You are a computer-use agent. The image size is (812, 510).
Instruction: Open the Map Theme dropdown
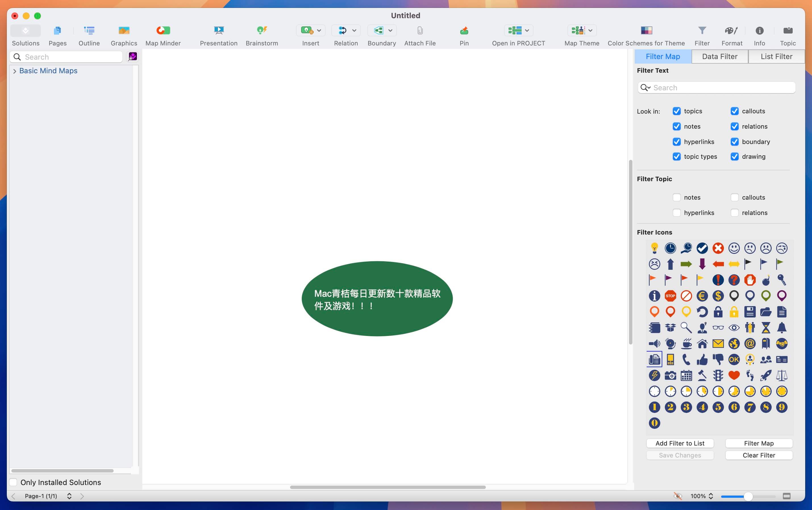[x=590, y=30]
